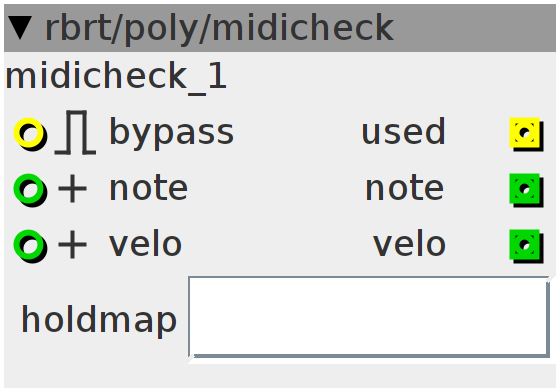Click the green velo inlet circle
Screen dimensions: 560x392
coord(30,246)
